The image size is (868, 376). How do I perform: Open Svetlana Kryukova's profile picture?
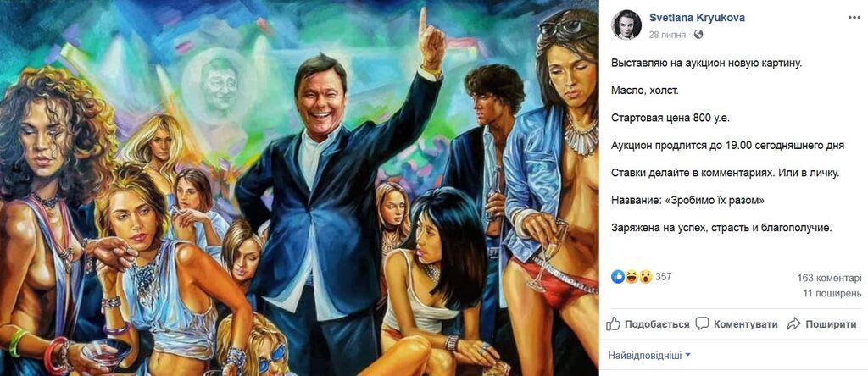click(626, 25)
